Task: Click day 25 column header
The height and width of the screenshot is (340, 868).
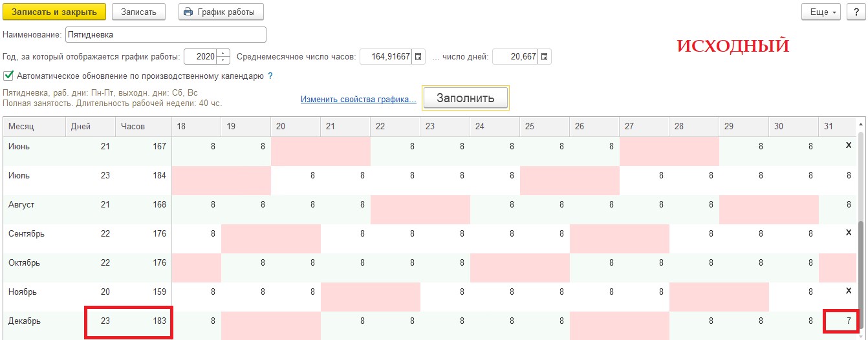Action: click(545, 127)
